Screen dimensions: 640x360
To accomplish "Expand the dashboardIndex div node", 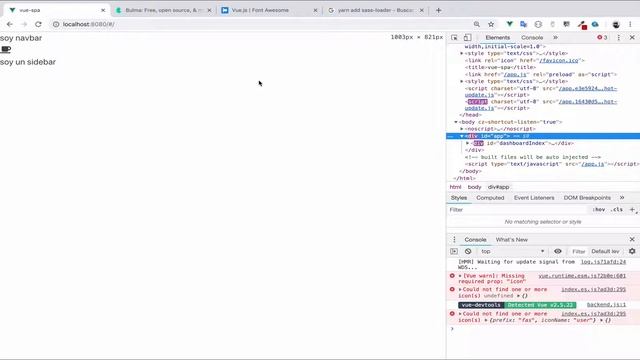I will pos(467,143).
